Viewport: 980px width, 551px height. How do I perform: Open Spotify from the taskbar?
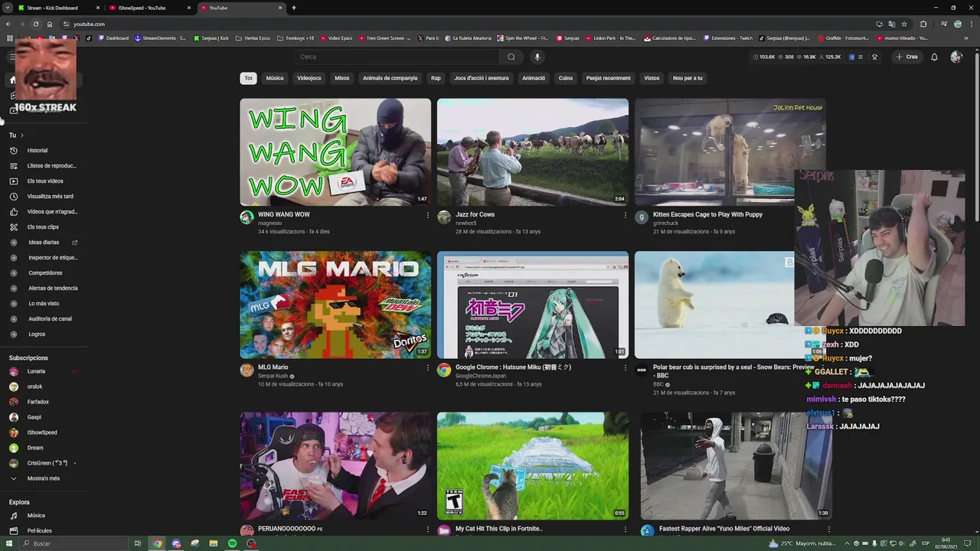[x=232, y=543]
